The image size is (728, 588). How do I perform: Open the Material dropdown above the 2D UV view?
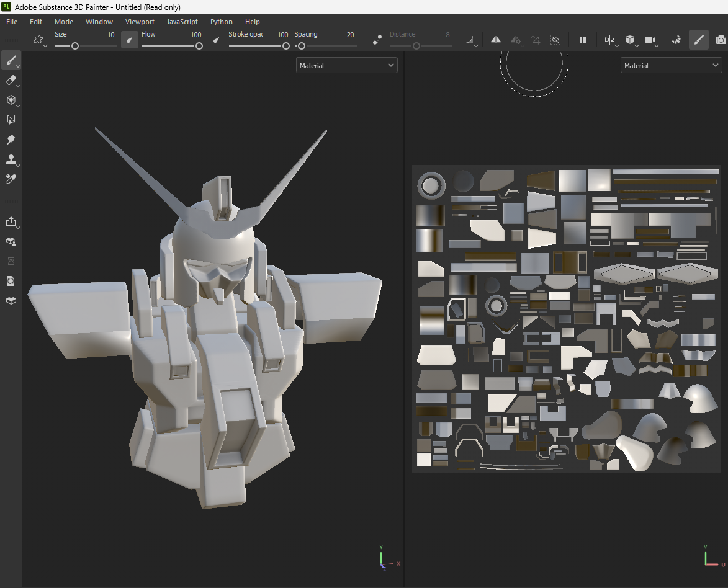(671, 65)
